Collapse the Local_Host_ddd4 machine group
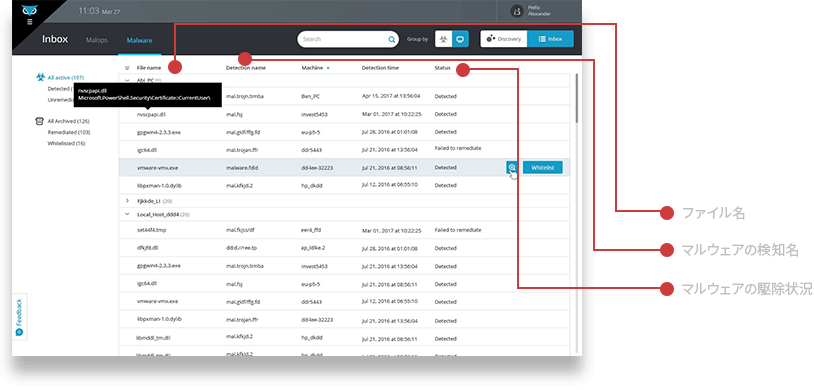The height and width of the screenshot is (390, 814). point(127,213)
